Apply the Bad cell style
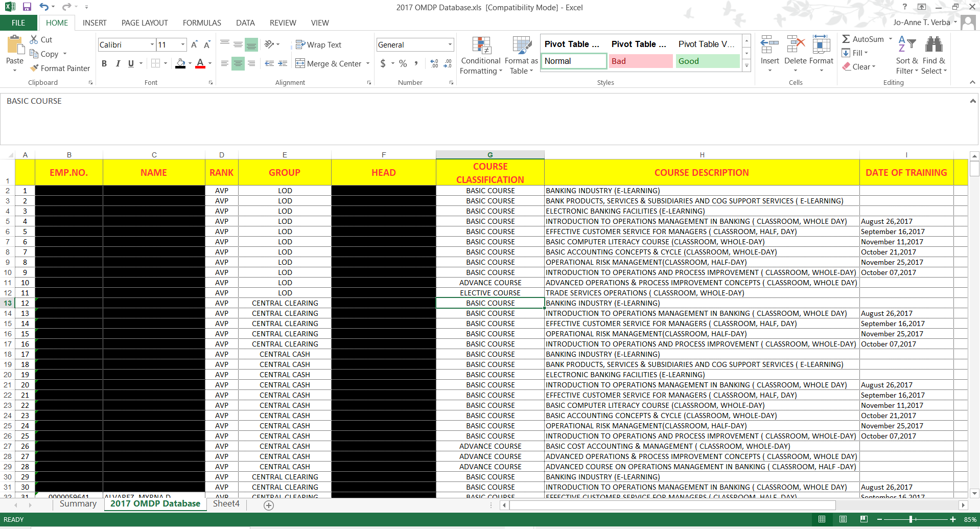This screenshot has width=980, height=529. (641, 61)
